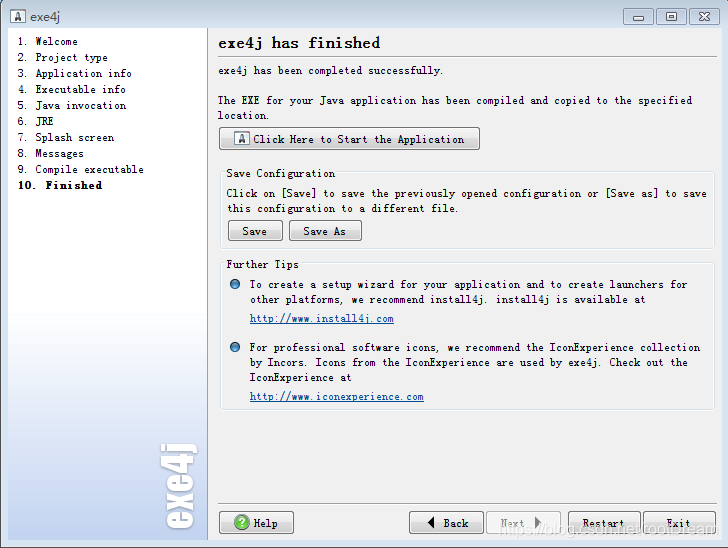Screen dimensions: 728x548
Task: Open the Help button
Action: pos(256,522)
